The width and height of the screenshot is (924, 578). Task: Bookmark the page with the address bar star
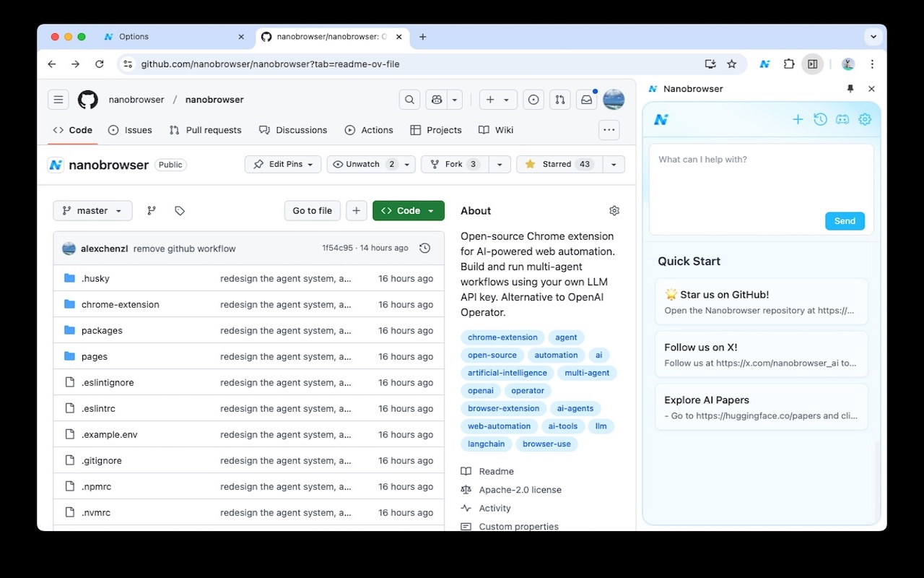[731, 64]
